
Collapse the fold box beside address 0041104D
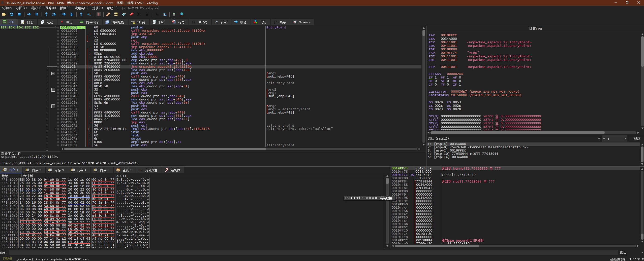click(x=53, y=90)
